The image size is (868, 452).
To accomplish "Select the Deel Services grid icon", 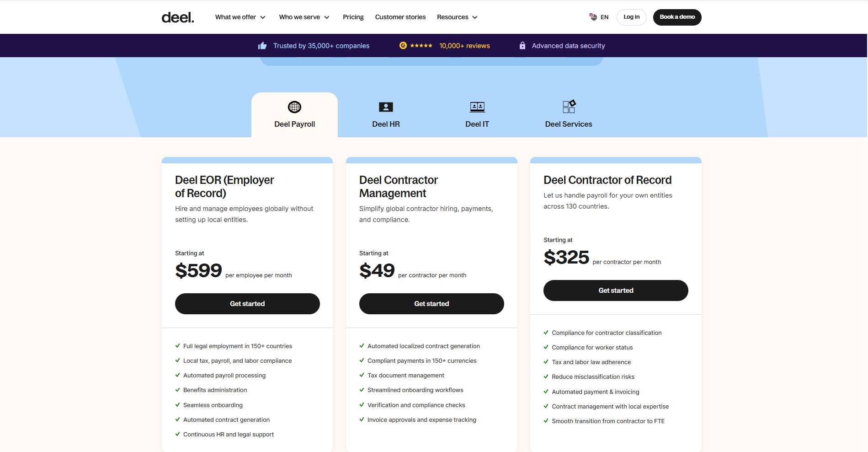I will tap(568, 107).
